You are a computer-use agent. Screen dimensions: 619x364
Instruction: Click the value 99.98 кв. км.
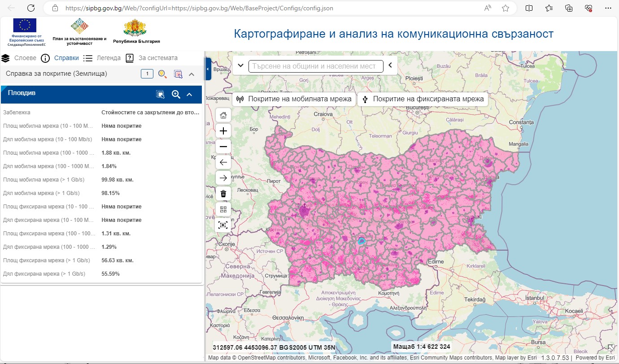tap(118, 180)
